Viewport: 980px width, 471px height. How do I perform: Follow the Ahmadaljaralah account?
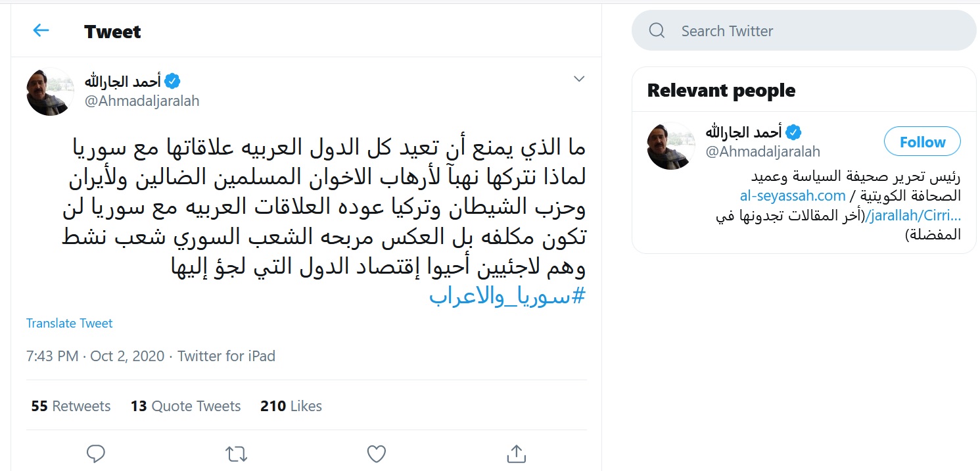[922, 142]
